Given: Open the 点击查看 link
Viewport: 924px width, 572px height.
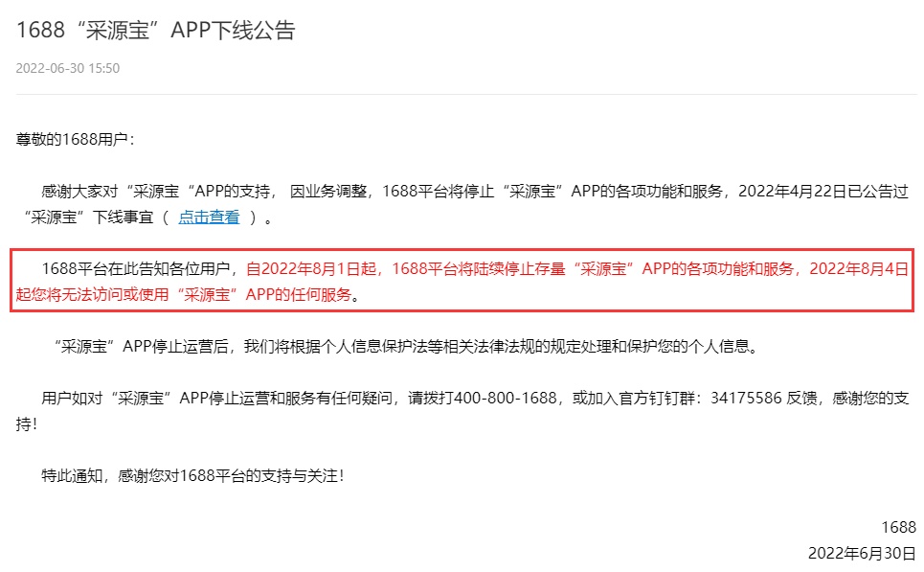Looking at the screenshot, I should click(209, 217).
